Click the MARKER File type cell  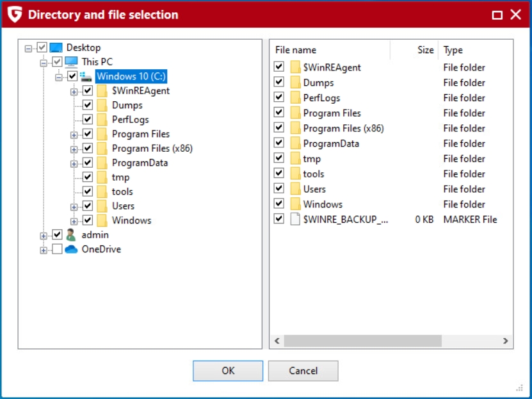[470, 220]
